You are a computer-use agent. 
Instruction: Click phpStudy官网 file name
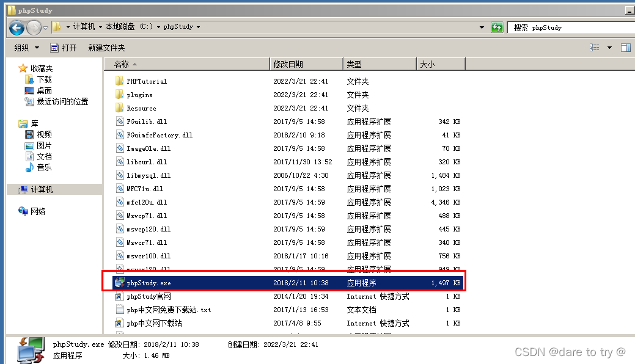pos(149,296)
